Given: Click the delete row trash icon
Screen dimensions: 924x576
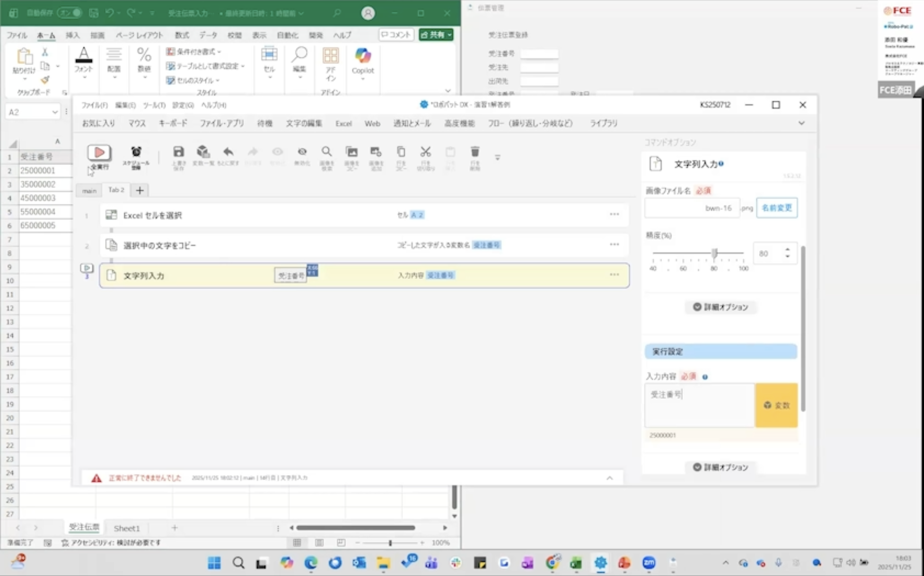Looking at the screenshot, I should click(x=475, y=152).
